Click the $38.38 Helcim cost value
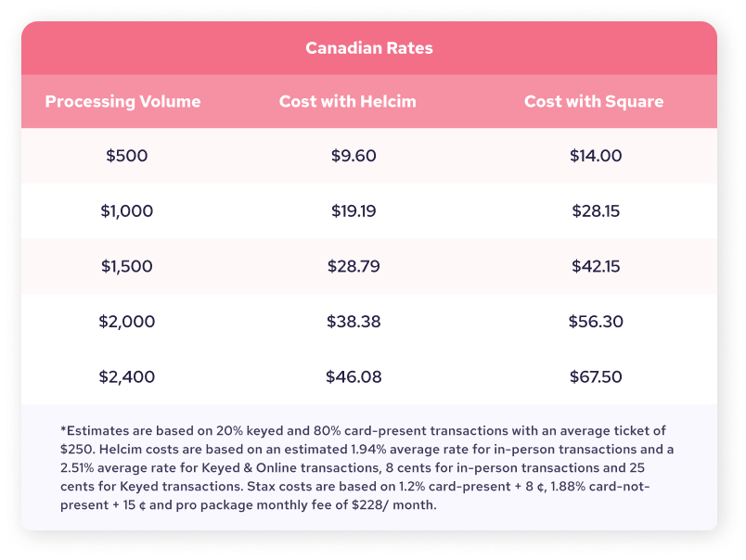The height and width of the screenshot is (560, 746). [354, 322]
